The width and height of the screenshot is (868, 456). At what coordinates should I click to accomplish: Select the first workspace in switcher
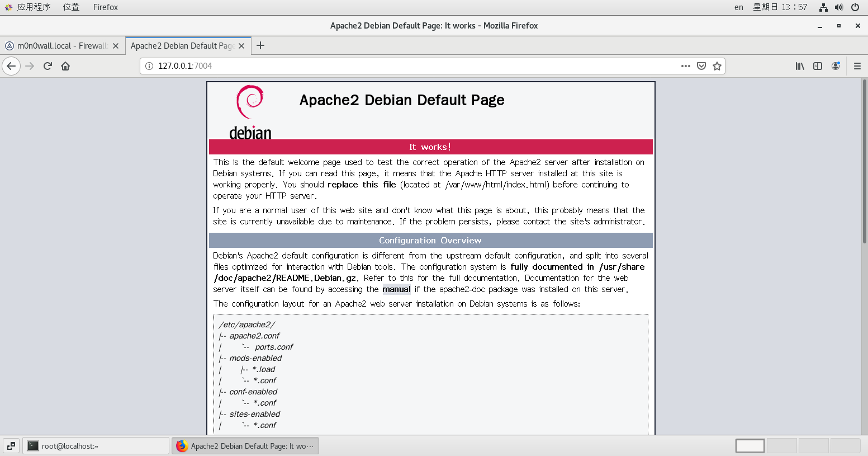coord(750,446)
